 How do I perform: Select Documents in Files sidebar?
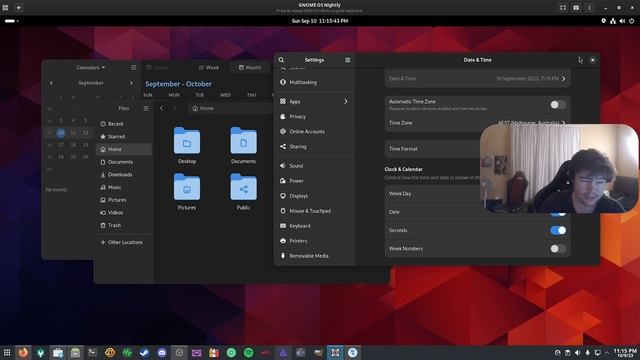[124, 162]
